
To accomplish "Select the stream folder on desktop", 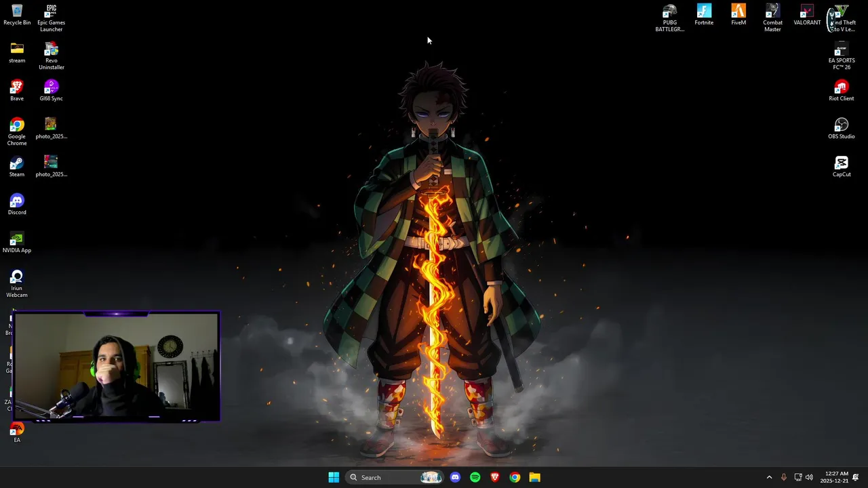I will [x=17, y=53].
